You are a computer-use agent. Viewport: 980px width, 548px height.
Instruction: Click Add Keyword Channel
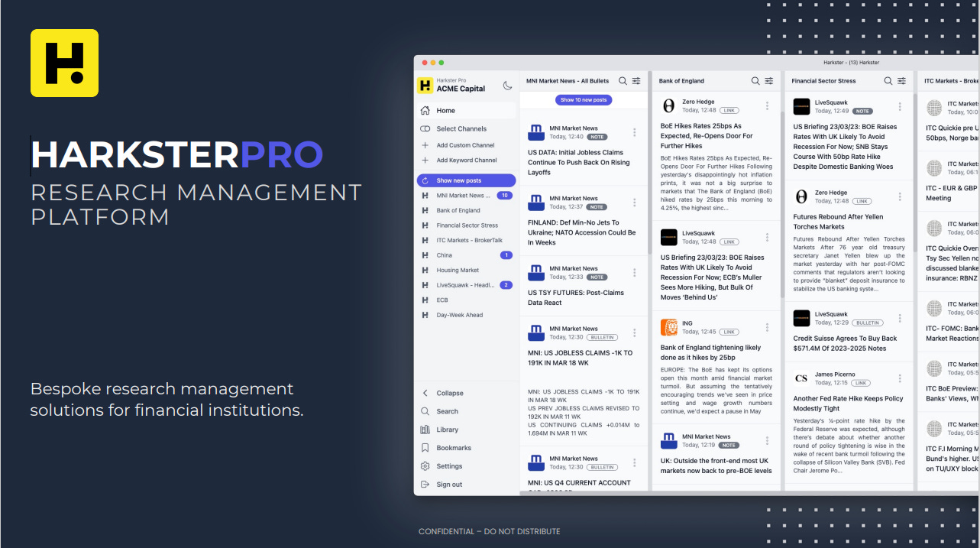467,161
